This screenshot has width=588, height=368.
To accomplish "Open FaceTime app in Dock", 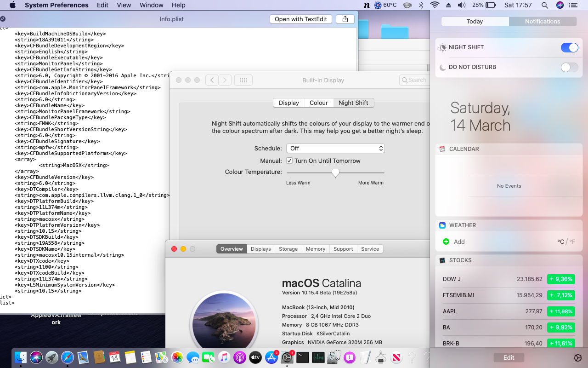I will (209, 357).
